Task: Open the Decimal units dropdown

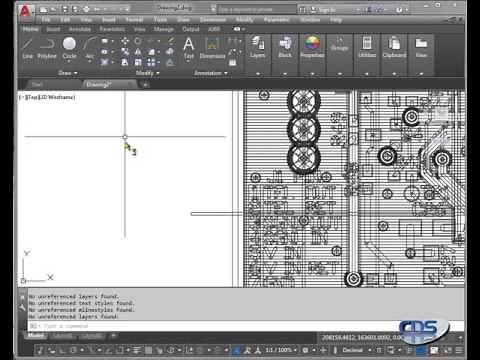Action: [x=357, y=350]
